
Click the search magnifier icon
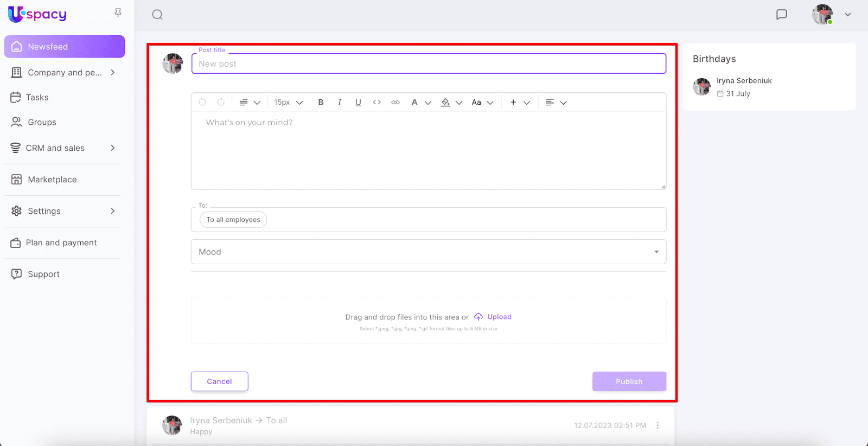pos(157,15)
